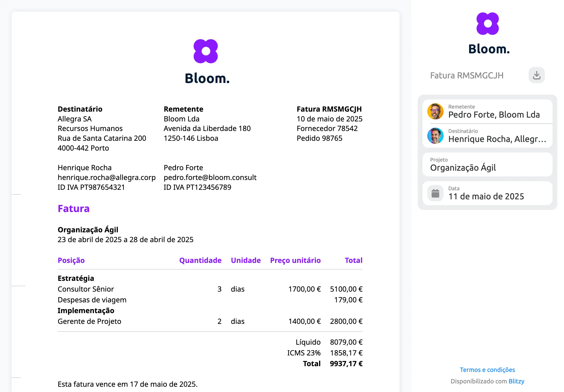Click the due date notice text
The height and width of the screenshot is (392, 564).
tap(127, 384)
